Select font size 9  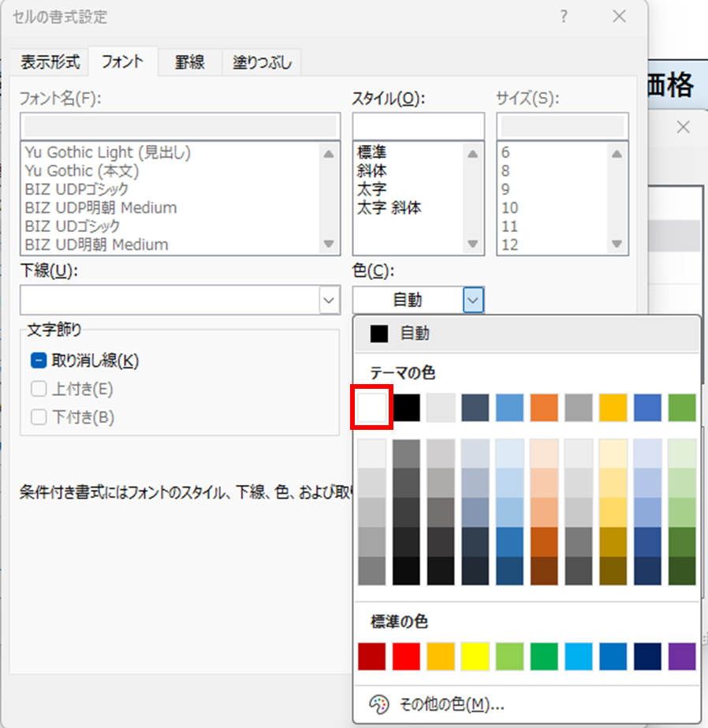tap(505, 189)
